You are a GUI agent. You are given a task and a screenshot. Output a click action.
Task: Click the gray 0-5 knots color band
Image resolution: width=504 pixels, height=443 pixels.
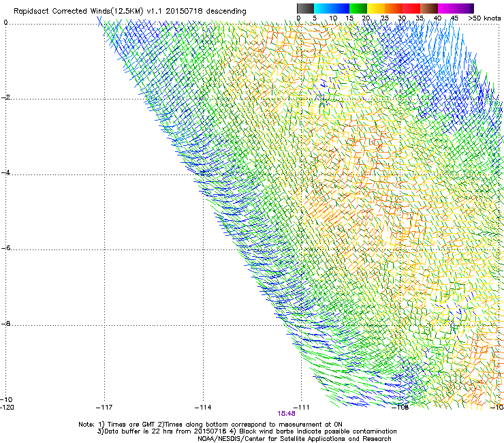pos(305,8)
